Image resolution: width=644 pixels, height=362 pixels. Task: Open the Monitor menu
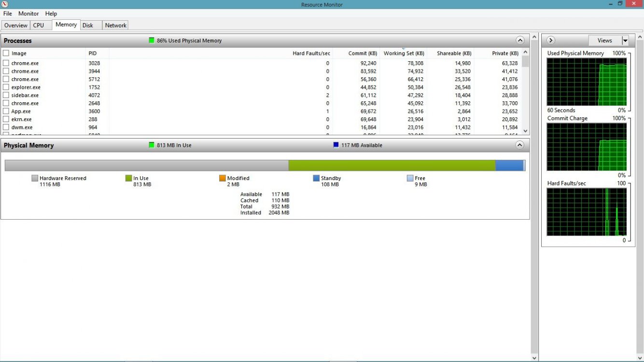(x=28, y=14)
